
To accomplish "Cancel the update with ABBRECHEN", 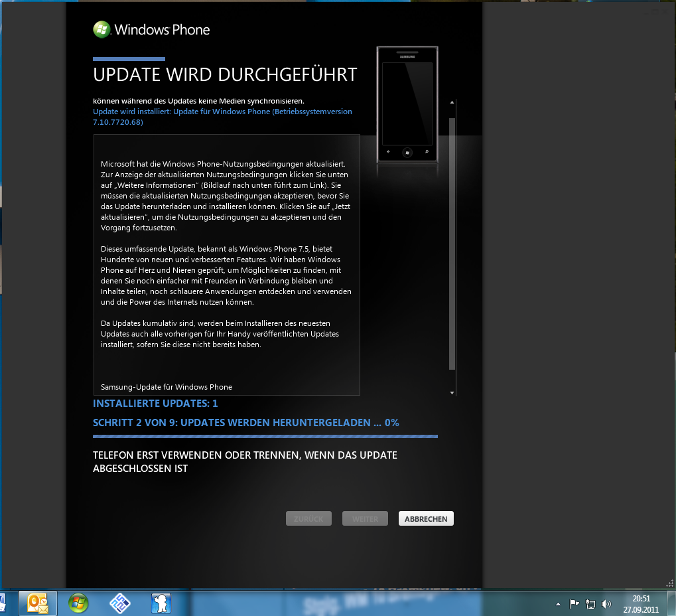I will (426, 518).
